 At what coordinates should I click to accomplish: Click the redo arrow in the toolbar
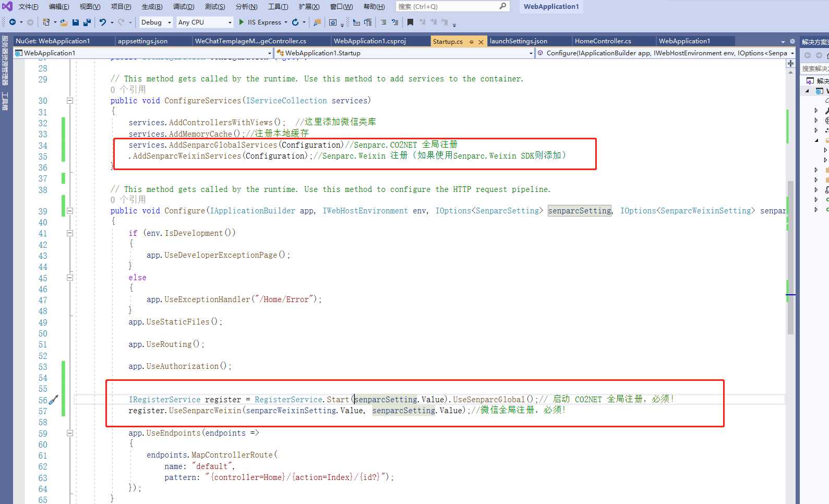pyautogui.click(x=121, y=22)
